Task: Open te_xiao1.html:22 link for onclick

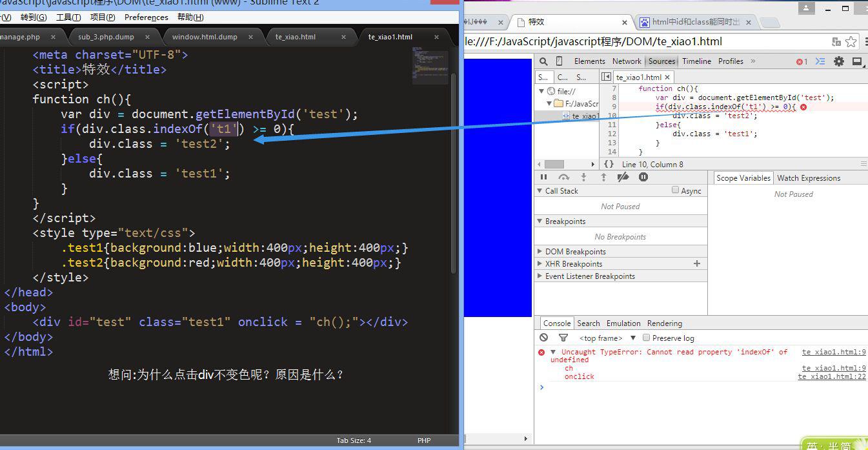Action: click(832, 376)
